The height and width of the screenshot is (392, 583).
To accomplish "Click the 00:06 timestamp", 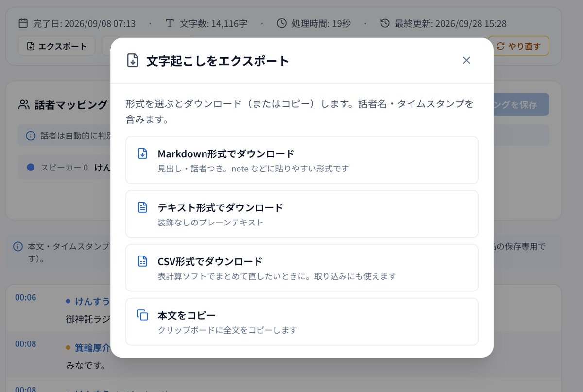I will (x=25, y=297).
